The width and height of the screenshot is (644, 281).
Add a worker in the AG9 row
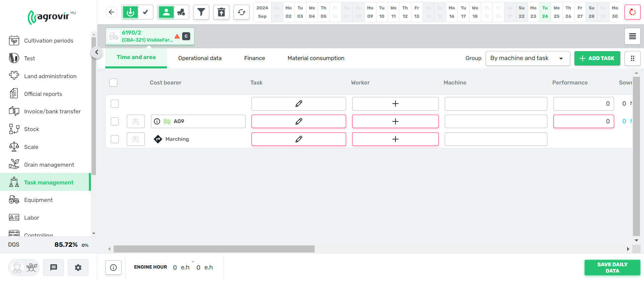click(395, 121)
